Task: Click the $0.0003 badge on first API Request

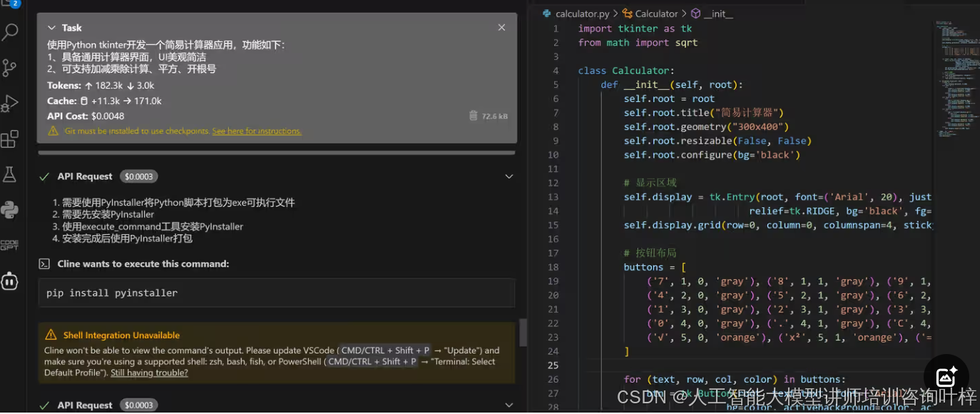Action: coord(139,176)
